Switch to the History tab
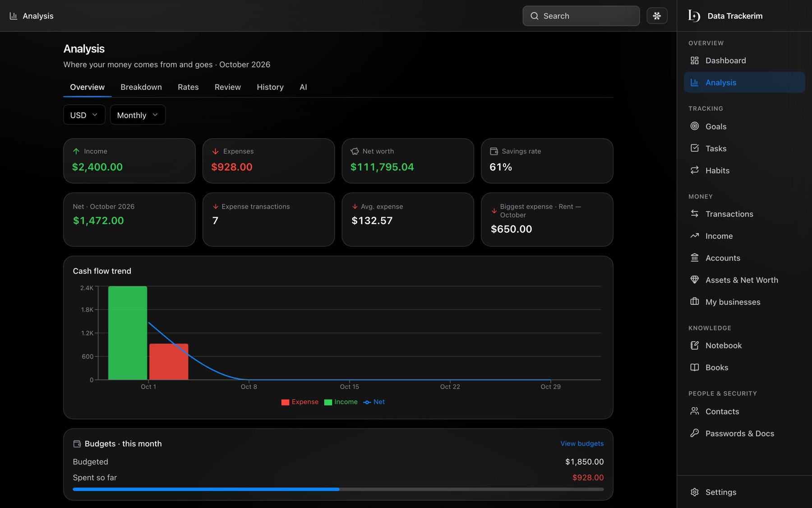Image resolution: width=812 pixels, height=508 pixels. pyautogui.click(x=270, y=87)
